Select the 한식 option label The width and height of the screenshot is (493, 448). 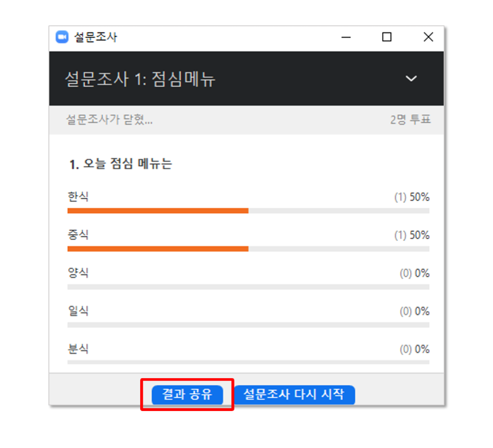tap(78, 197)
